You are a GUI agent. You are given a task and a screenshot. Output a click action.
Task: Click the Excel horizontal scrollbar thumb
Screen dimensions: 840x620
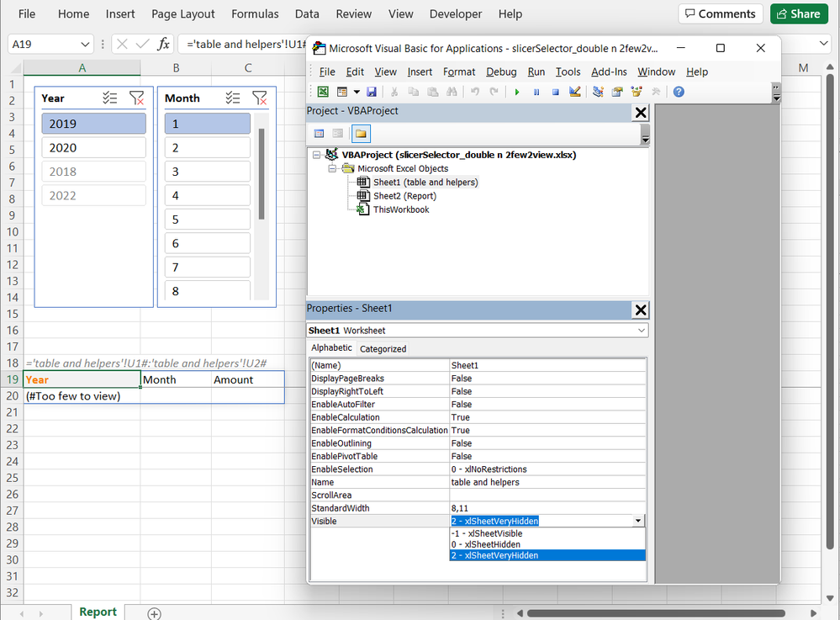(x=656, y=613)
